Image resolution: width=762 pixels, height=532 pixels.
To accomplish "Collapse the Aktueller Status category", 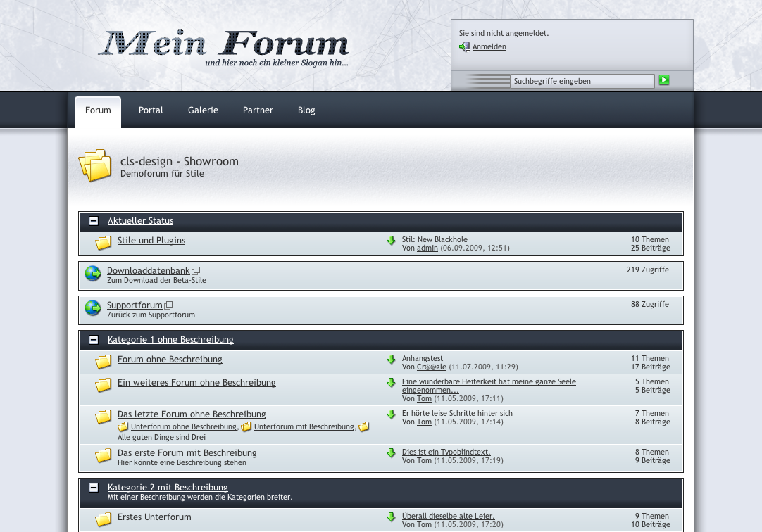I will [x=94, y=221].
